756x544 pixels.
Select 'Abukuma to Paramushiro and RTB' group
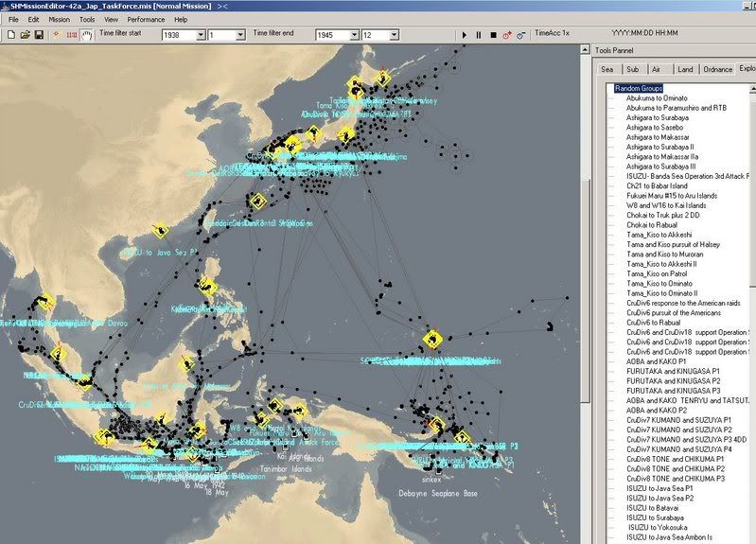pos(676,108)
